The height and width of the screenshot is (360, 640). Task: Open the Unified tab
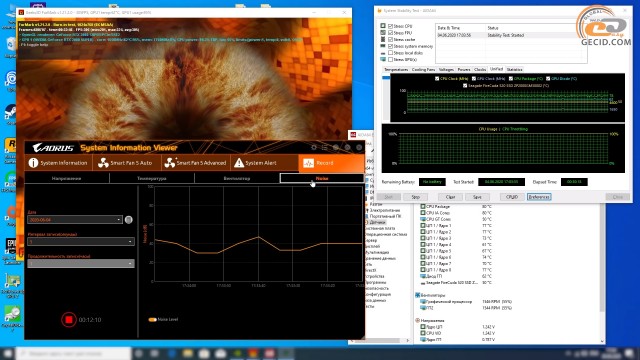click(x=496, y=69)
